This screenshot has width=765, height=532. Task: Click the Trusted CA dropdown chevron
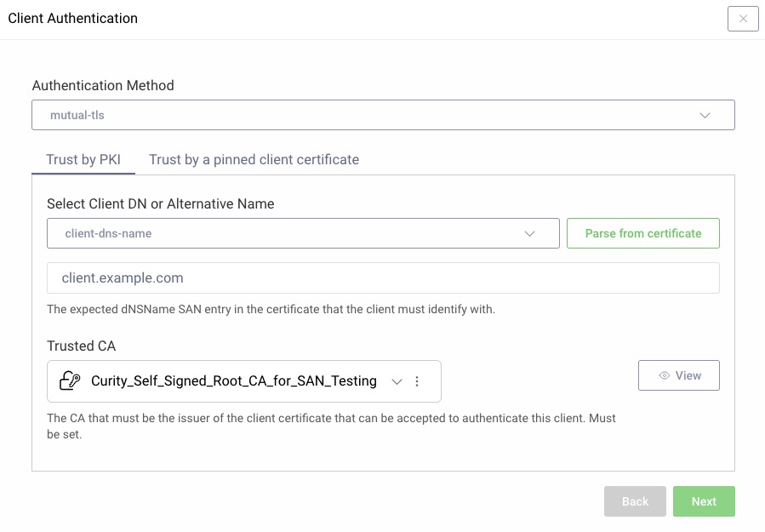(397, 381)
